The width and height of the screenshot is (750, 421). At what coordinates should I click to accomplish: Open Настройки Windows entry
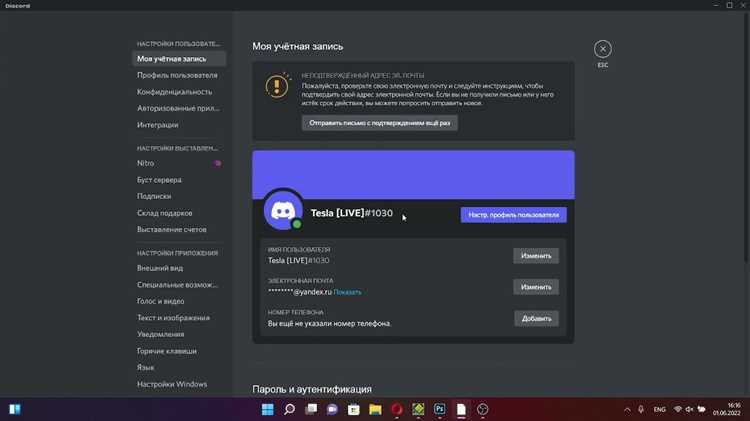coord(179,384)
